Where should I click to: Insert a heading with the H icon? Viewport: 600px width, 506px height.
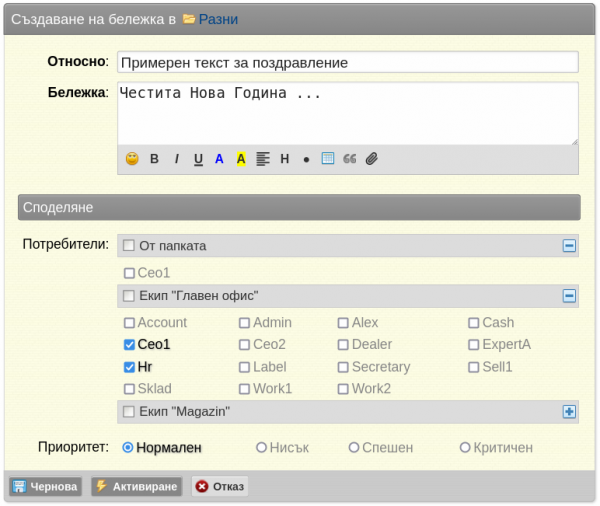284,159
